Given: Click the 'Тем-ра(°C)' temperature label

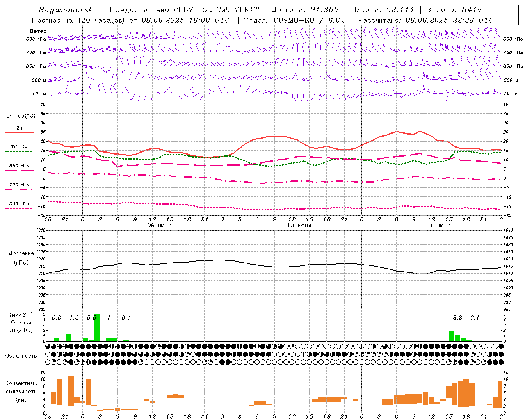Looking at the screenshot, I should (x=19, y=116).
